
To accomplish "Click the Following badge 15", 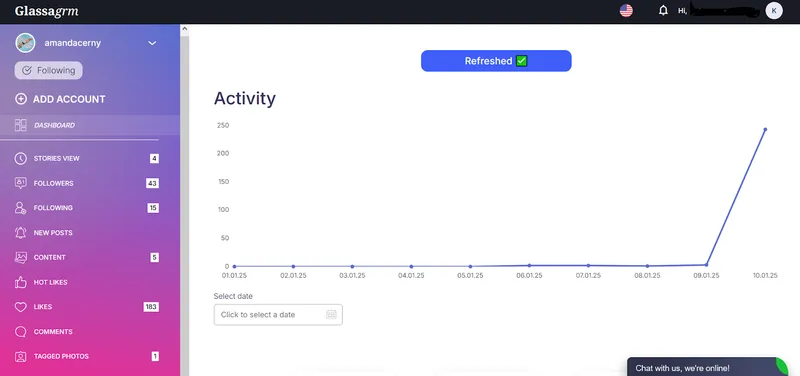I will pyautogui.click(x=153, y=208).
